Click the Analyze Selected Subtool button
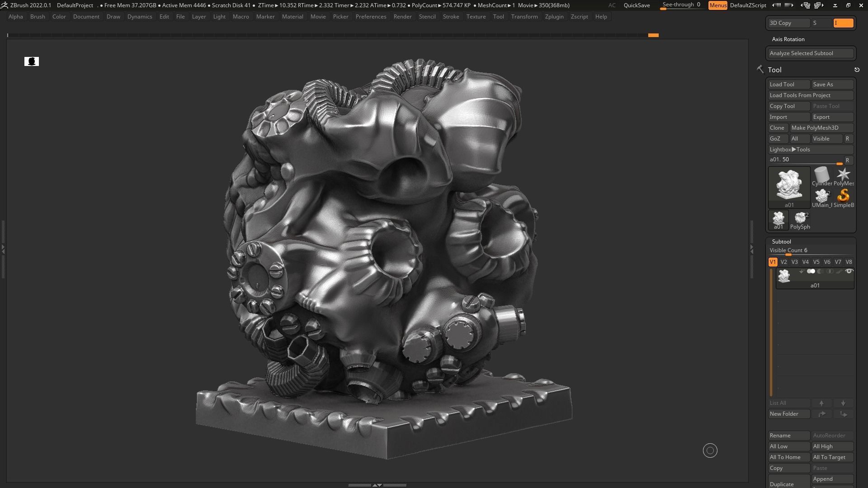Viewport: 868px width, 488px height. (811, 53)
